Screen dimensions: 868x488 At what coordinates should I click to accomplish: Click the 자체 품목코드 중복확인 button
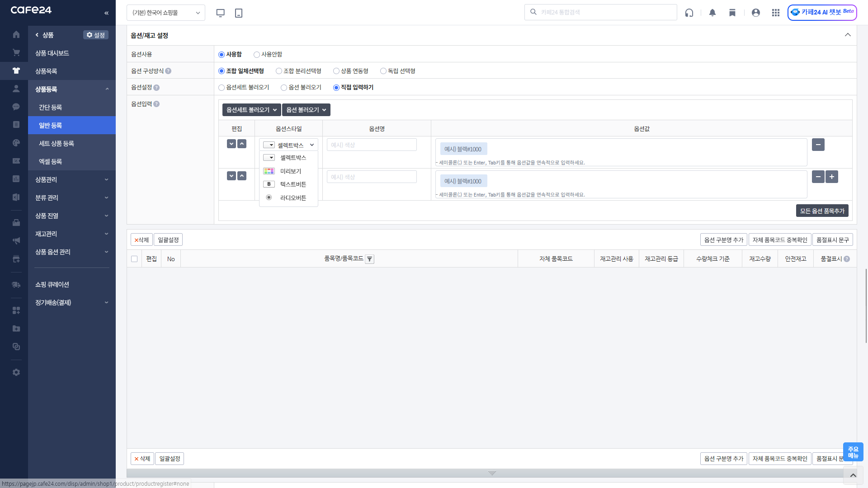point(779,240)
